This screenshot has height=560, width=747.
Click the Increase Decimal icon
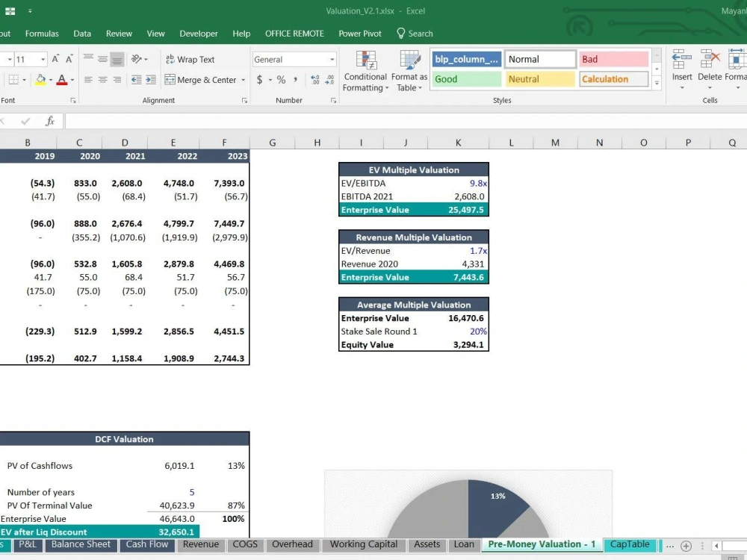[315, 78]
